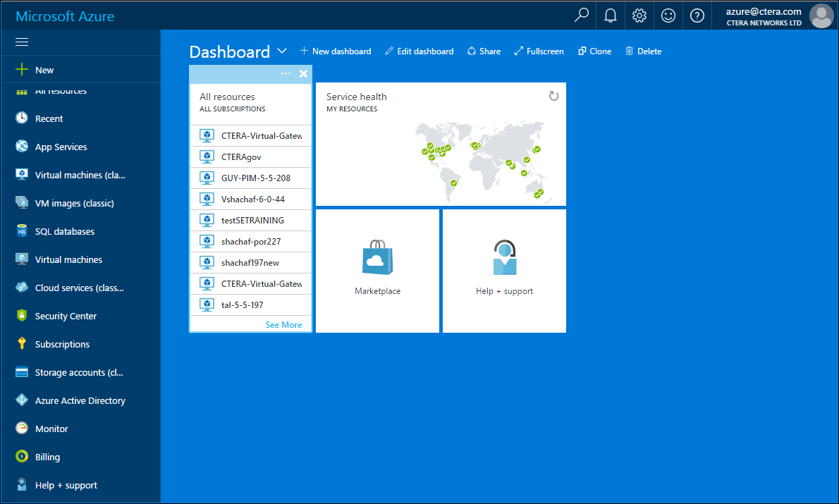
Task: Open the Marketplace tile
Action: [x=377, y=271]
